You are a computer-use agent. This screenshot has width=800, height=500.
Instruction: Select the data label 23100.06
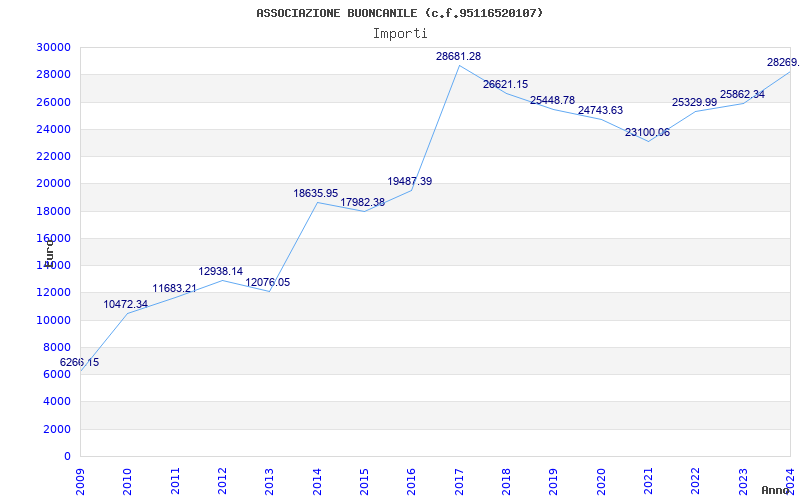pyautogui.click(x=647, y=133)
